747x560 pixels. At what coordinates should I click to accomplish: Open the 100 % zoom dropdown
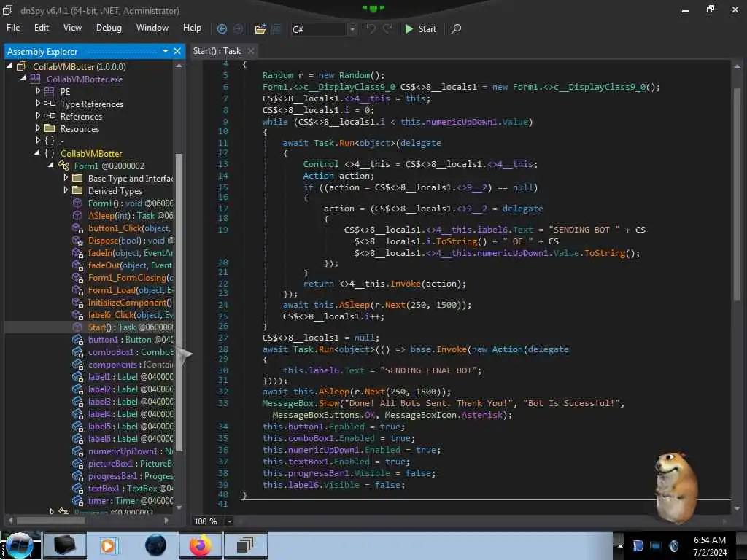click(230, 521)
